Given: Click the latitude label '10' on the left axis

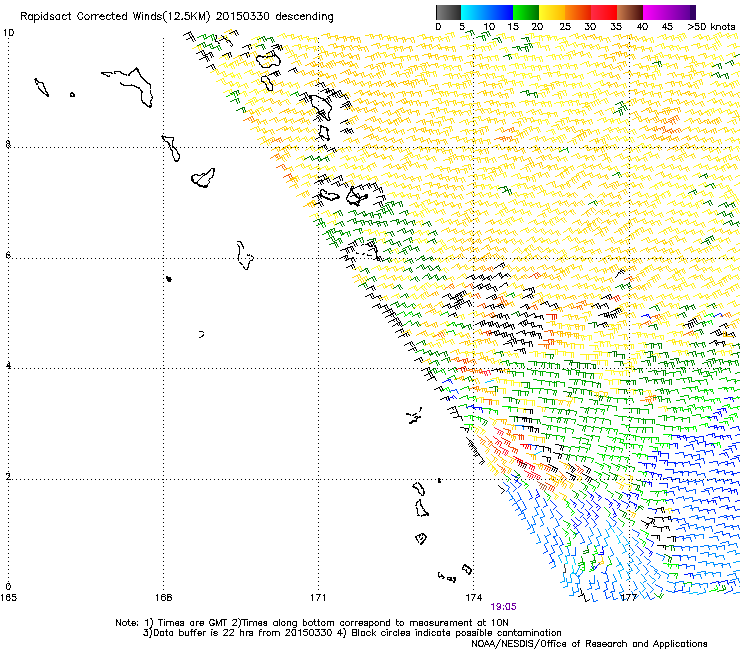Looking at the screenshot, I should coord(8,33).
